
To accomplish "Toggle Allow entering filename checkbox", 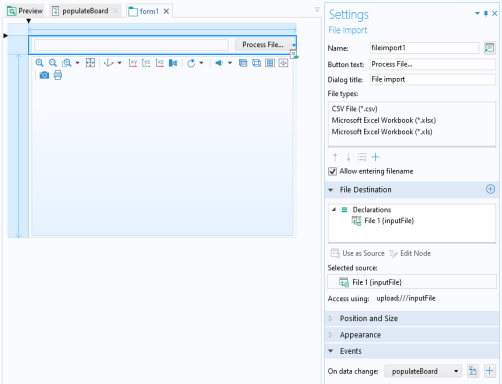I will coord(332,171).
